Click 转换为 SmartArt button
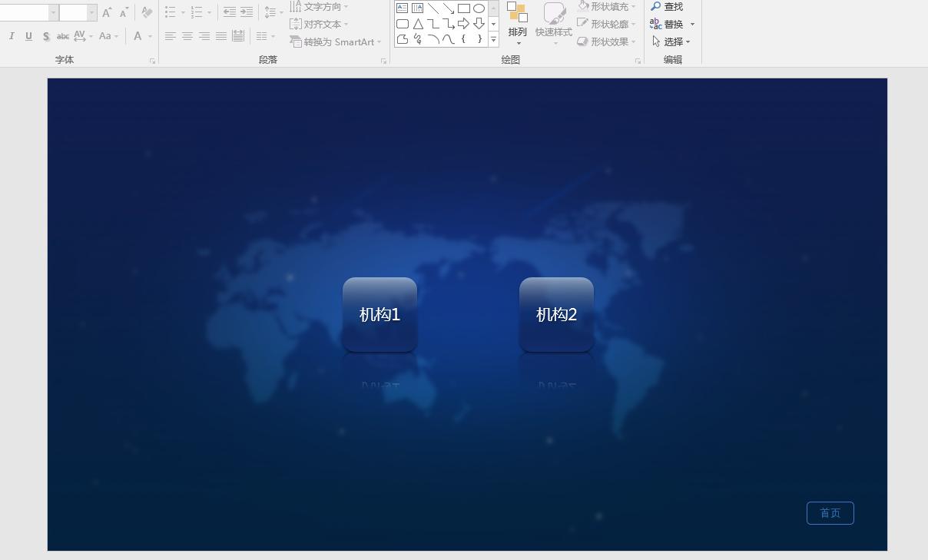 pos(336,41)
